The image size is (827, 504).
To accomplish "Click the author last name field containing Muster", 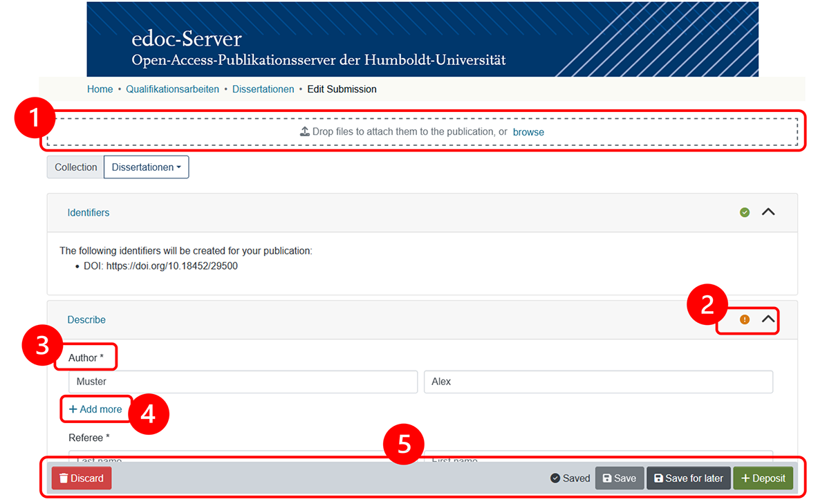I will (243, 382).
